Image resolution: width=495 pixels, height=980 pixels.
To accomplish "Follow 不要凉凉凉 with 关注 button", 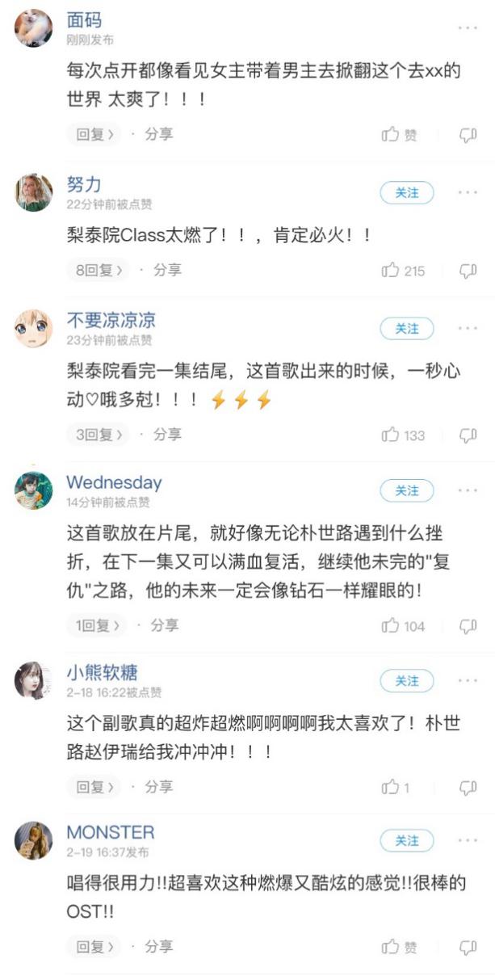I will coord(407,329).
